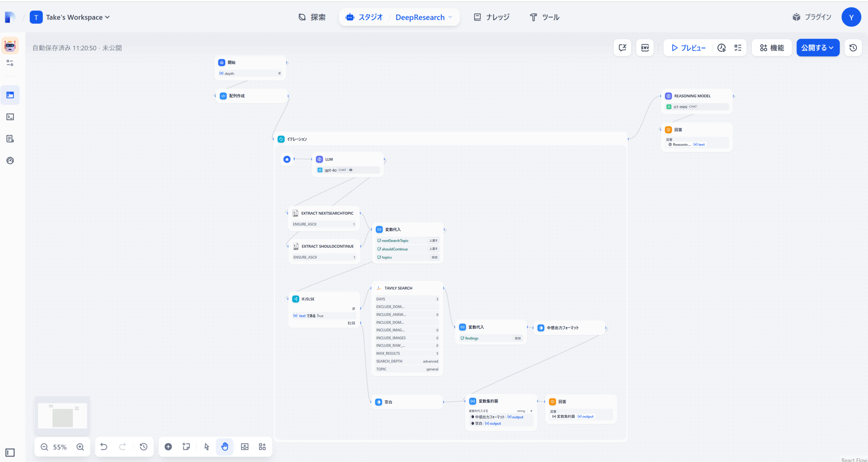The image size is (868, 462).
Task: Click the プレビュー preview button
Action: pyautogui.click(x=688, y=48)
